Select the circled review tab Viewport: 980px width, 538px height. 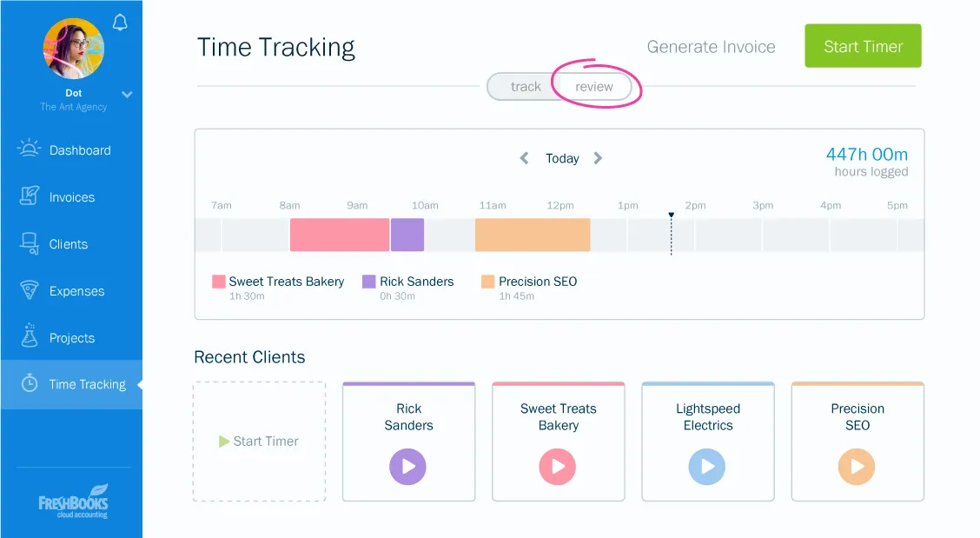click(593, 86)
